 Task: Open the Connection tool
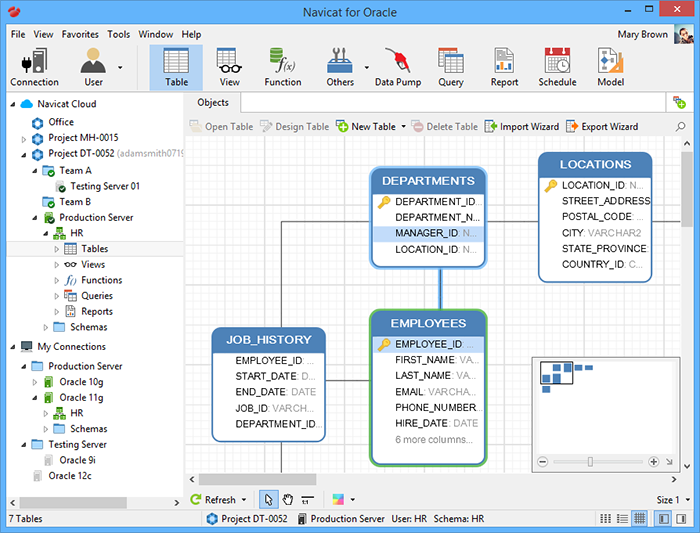(34, 67)
